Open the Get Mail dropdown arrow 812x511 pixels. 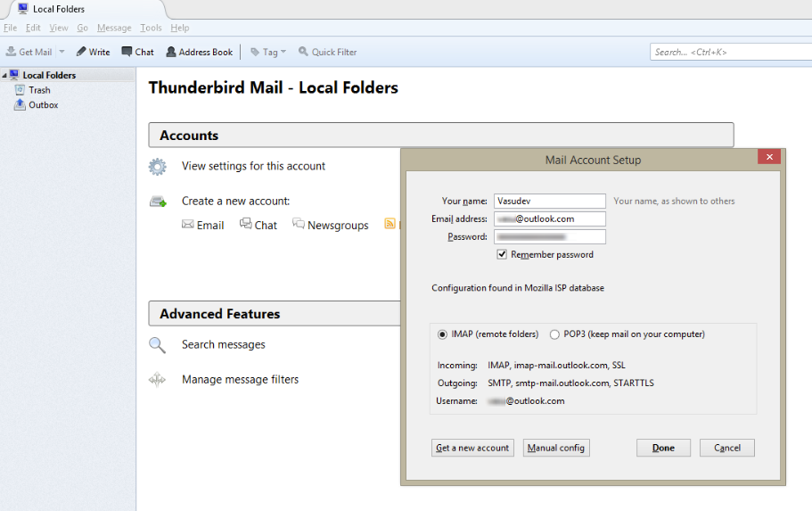[x=62, y=52]
